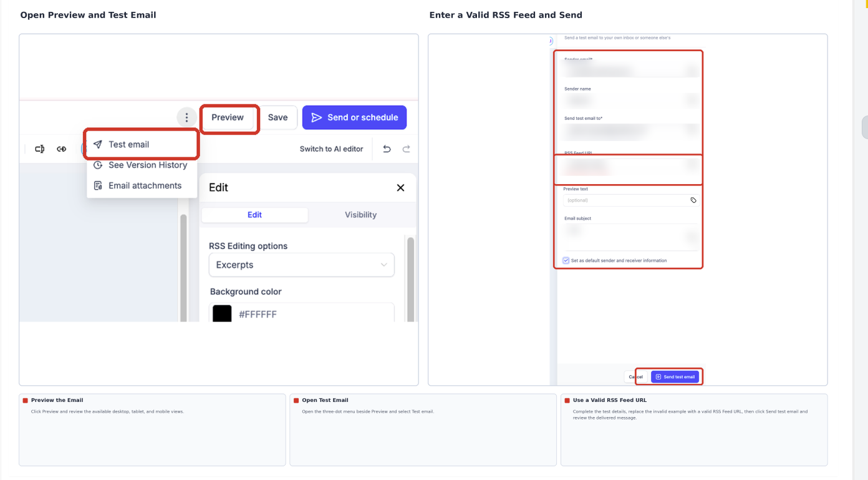Click Switch to AI editor
This screenshot has height=480, width=868.
[331, 149]
